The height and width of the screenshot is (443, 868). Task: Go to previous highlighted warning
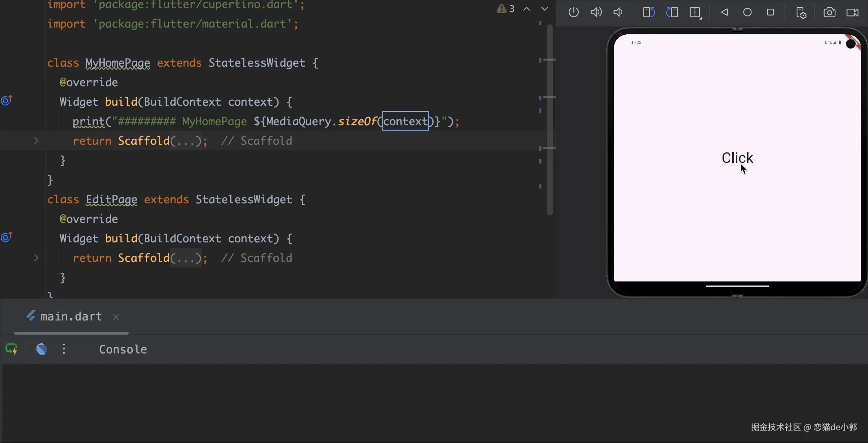coord(527,9)
